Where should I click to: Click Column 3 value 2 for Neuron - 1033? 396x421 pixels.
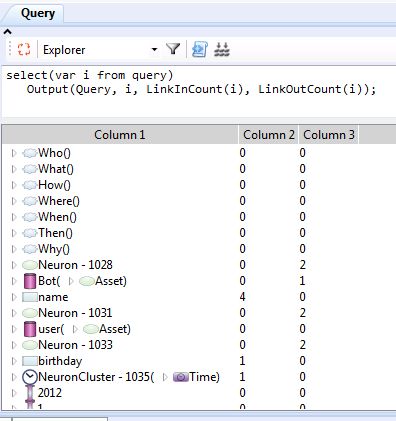(x=302, y=345)
